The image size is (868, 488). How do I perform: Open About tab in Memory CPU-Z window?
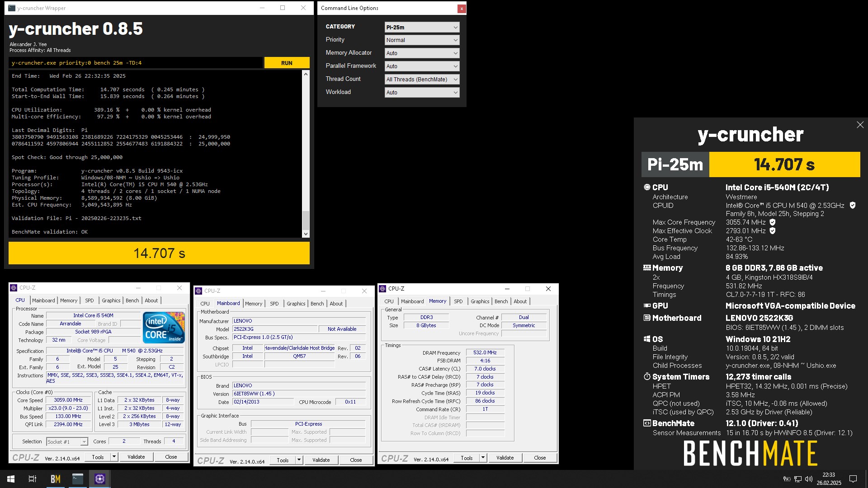pos(520,301)
